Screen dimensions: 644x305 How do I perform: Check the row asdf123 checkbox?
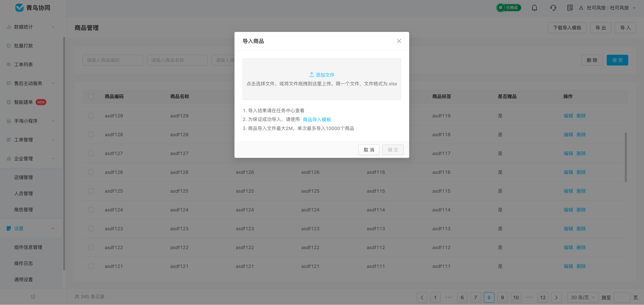point(91,229)
